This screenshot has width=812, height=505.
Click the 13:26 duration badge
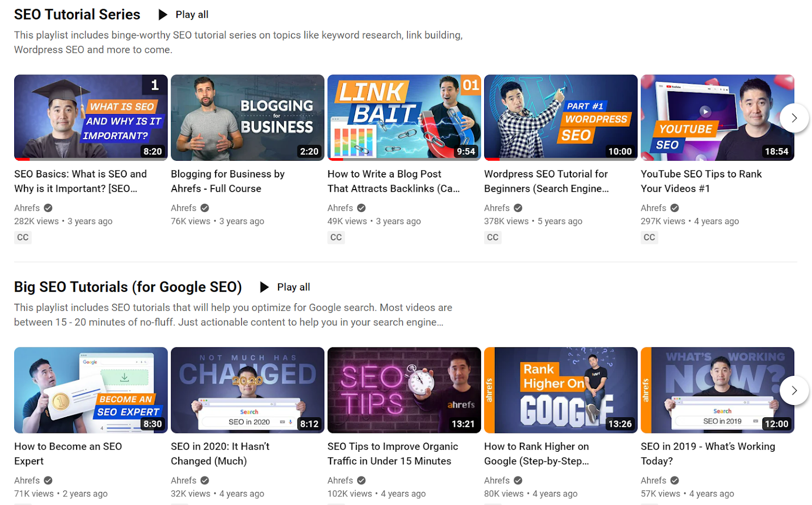point(620,423)
